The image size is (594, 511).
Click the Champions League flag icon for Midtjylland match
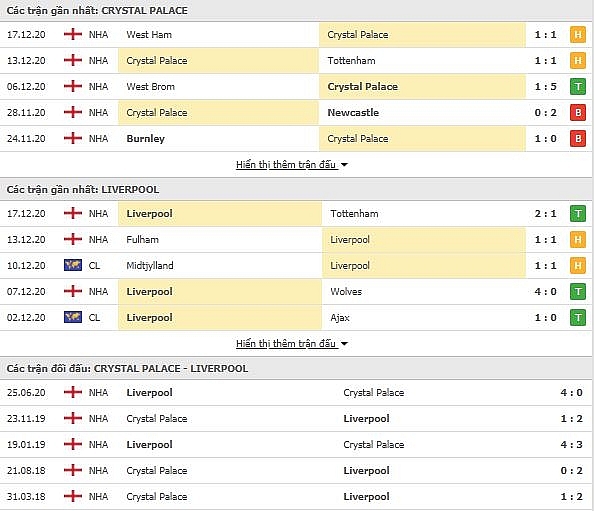(73, 265)
